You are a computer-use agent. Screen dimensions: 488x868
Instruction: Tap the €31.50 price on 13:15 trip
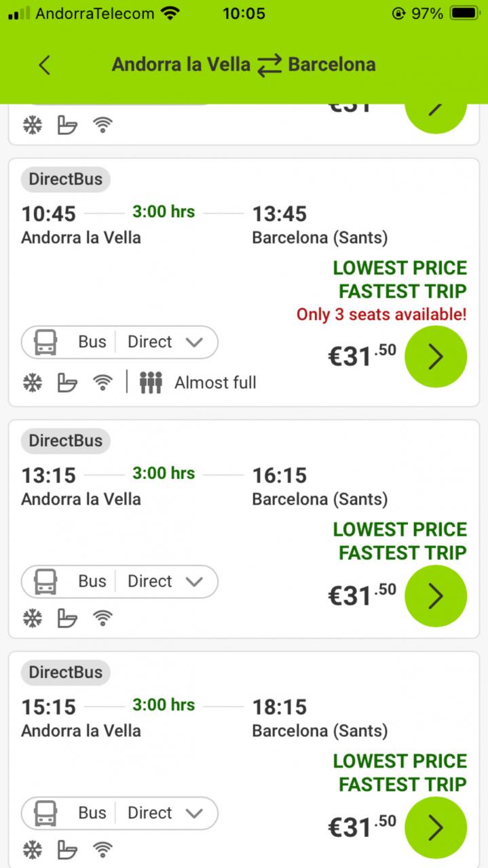pyautogui.click(x=362, y=595)
